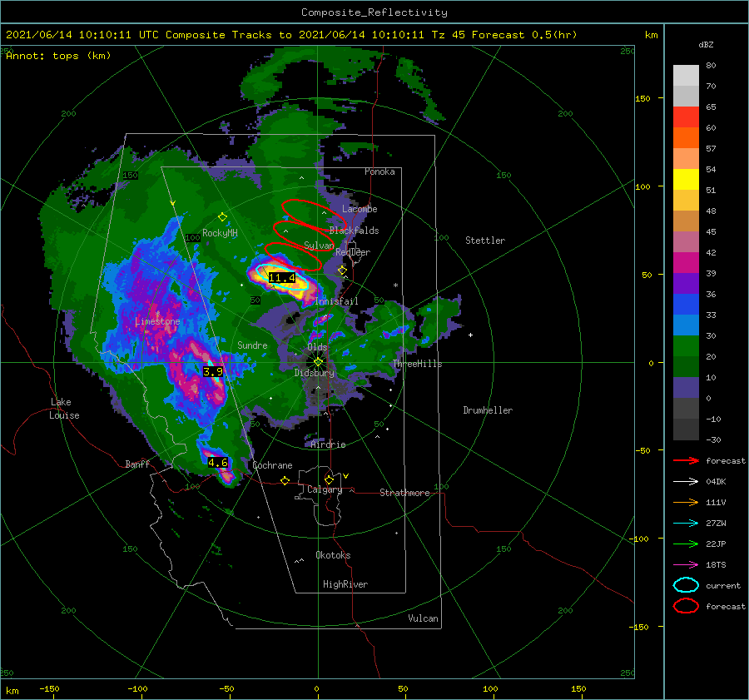The width and height of the screenshot is (749, 700).
Task: Click the yellow radar-site diamond above Didsbury
Action: coord(318,362)
